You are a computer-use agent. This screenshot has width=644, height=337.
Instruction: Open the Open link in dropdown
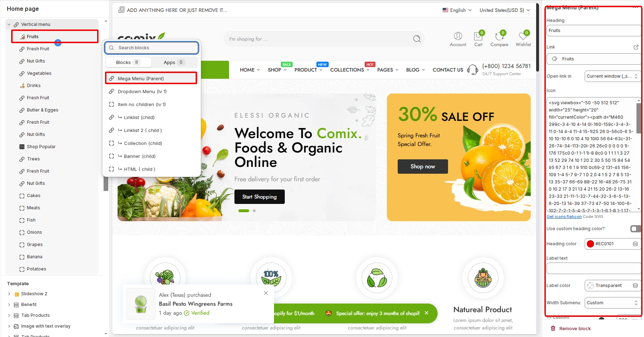click(612, 76)
